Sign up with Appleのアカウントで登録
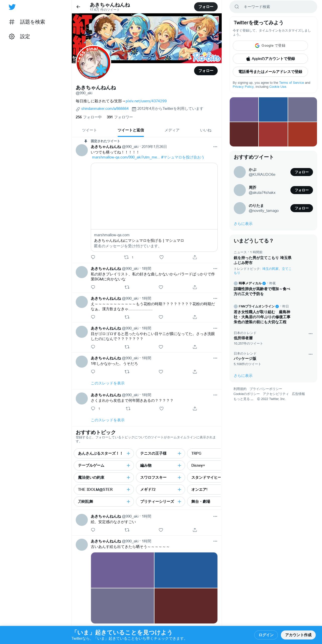Image resolution: width=322 pixels, height=644 pixels. click(x=270, y=59)
